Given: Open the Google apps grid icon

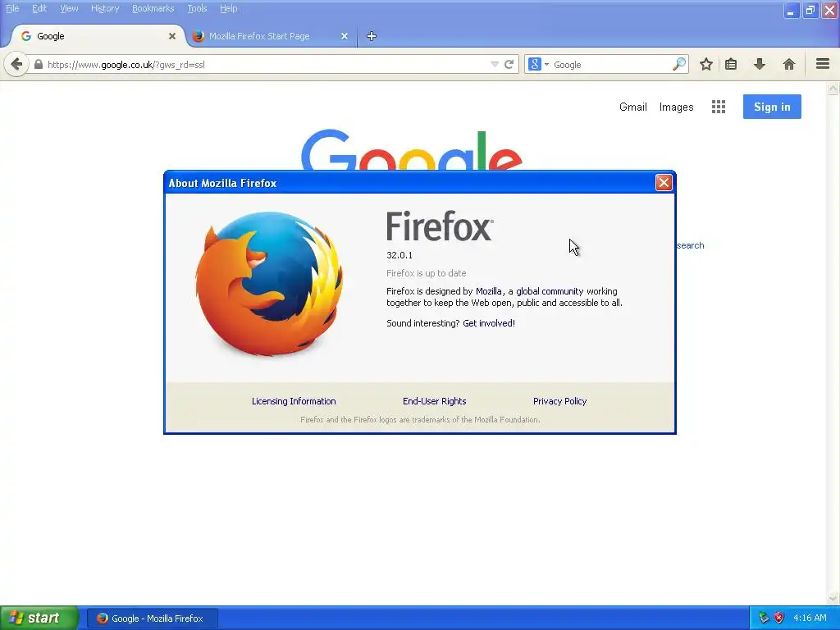Looking at the screenshot, I should tap(719, 107).
